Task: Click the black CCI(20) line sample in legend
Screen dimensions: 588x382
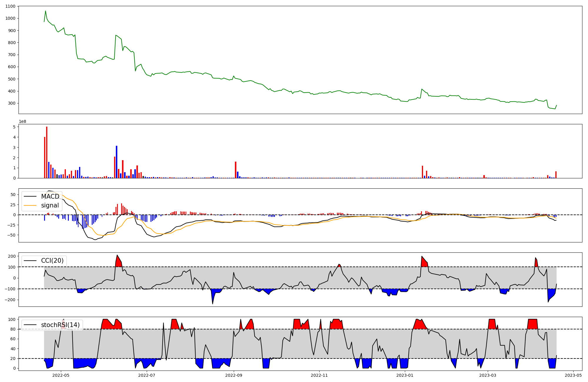Action: pos(30,261)
